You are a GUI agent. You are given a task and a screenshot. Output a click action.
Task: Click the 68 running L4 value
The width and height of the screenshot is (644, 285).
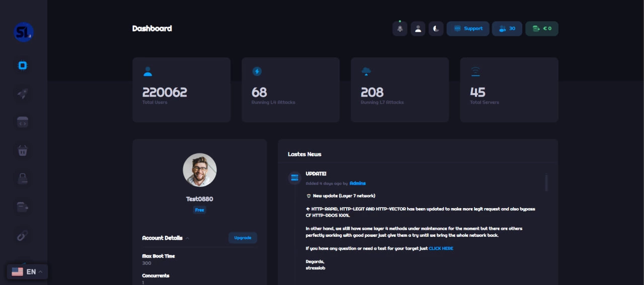click(259, 92)
